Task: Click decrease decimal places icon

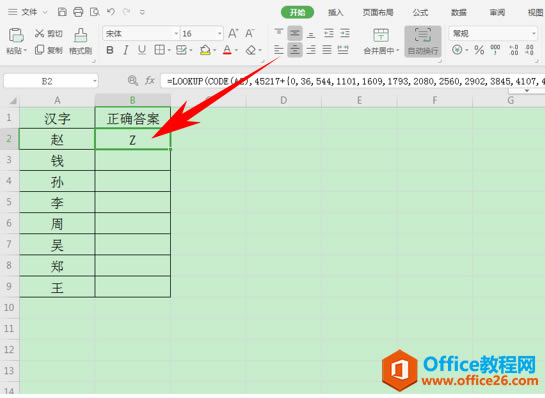Action: tap(529, 50)
